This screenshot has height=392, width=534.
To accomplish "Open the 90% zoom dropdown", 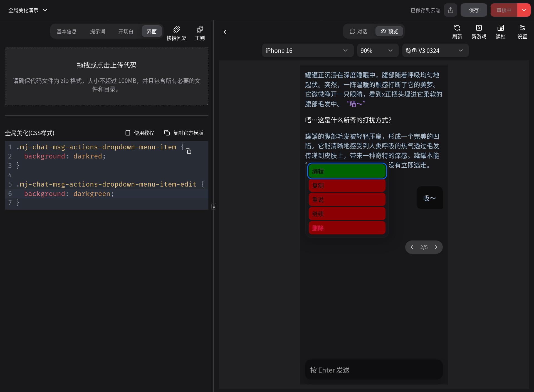I will (377, 51).
